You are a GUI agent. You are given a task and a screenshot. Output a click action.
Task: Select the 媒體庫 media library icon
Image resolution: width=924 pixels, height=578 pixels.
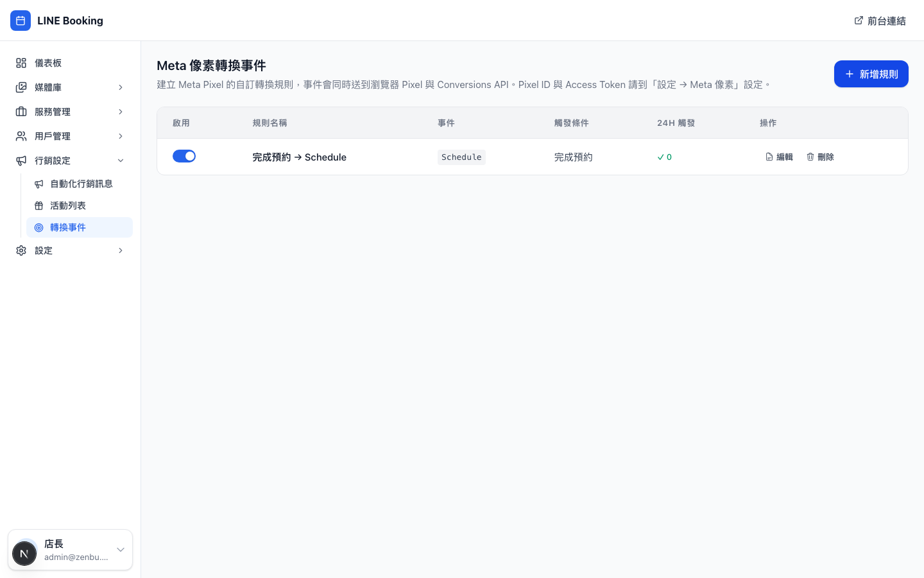click(x=21, y=87)
